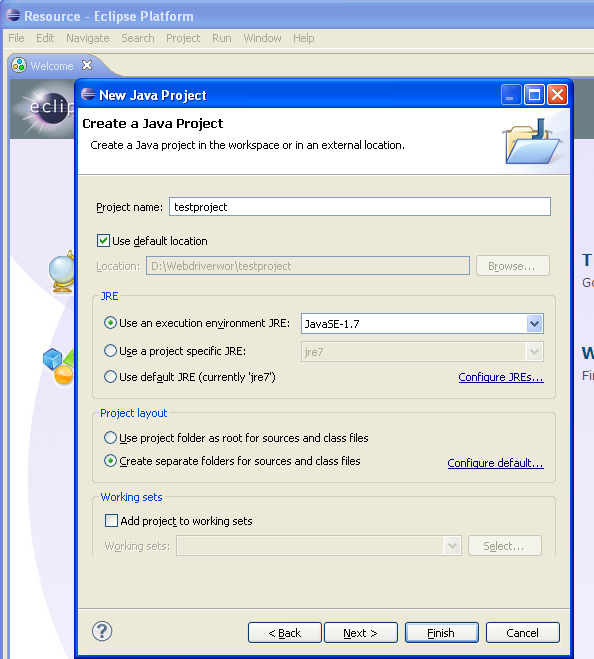The image size is (594, 659).
Task: Click the Project name field containing testproject
Action: [x=360, y=207]
